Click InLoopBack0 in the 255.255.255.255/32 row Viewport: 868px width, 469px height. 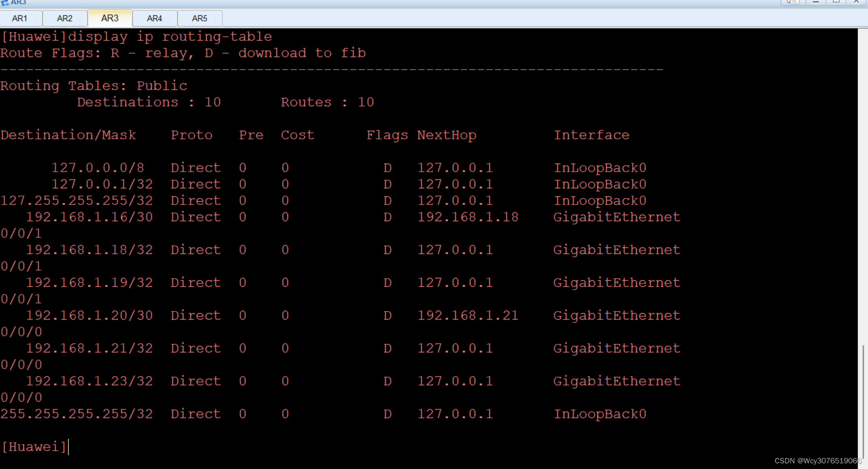(x=600, y=414)
